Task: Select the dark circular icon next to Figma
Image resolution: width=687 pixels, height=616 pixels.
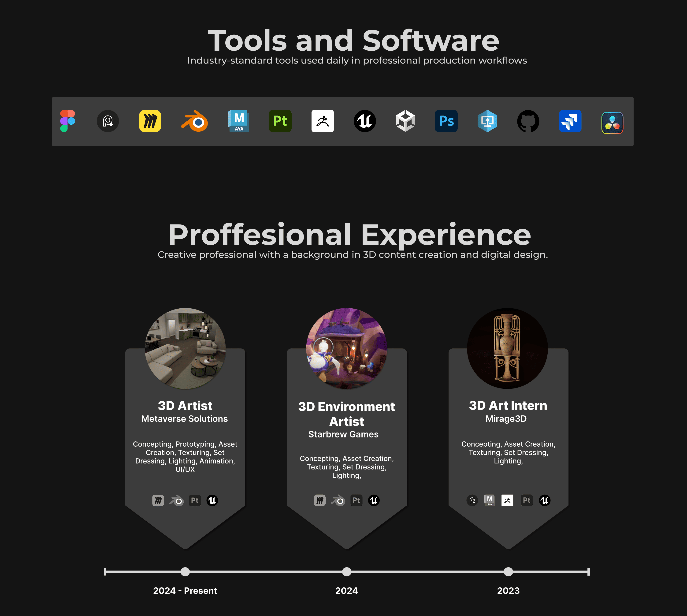Action: pyautogui.click(x=108, y=121)
